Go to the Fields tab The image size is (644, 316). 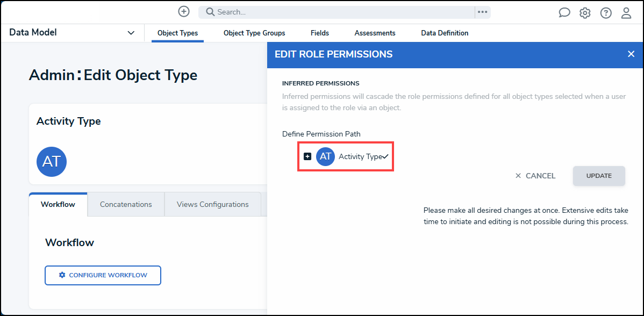click(x=320, y=33)
